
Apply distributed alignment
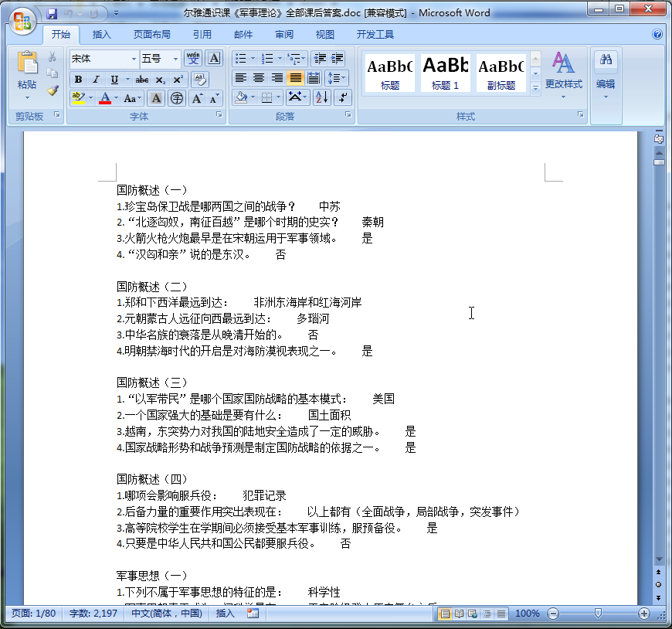314,78
